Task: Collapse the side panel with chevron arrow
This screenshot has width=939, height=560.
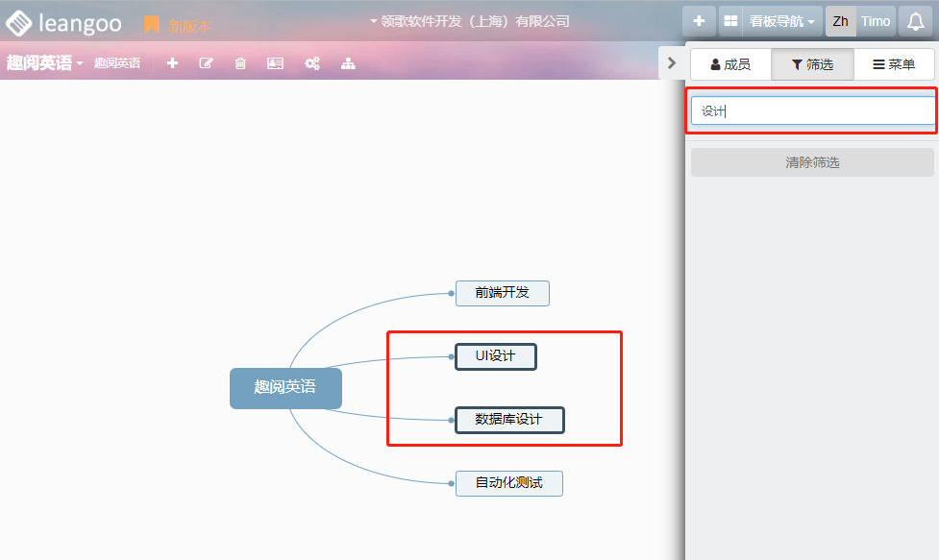Action: click(672, 62)
